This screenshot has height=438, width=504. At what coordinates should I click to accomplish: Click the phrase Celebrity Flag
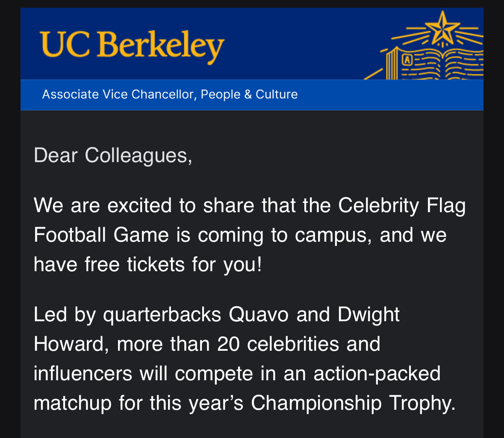(x=402, y=205)
